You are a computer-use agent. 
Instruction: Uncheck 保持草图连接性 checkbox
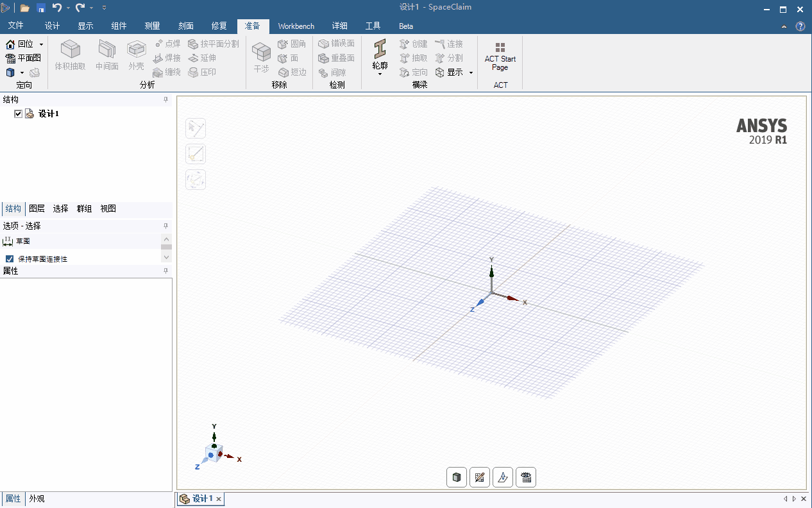click(10, 259)
